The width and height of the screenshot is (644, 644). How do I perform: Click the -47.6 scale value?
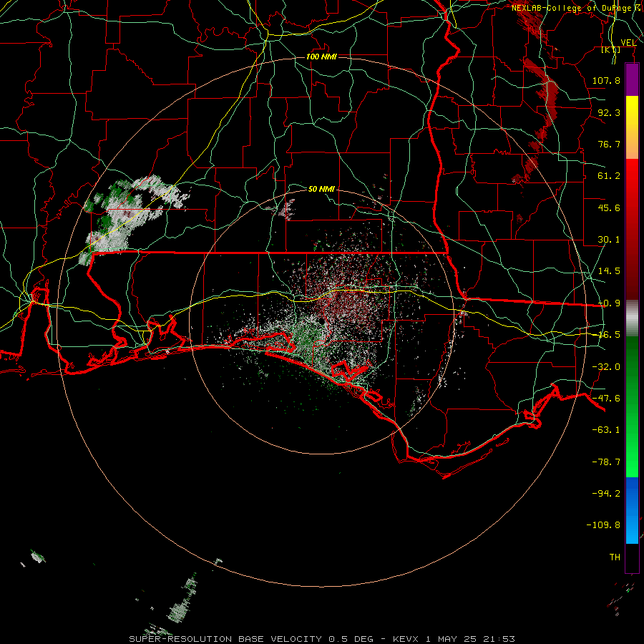606,399
